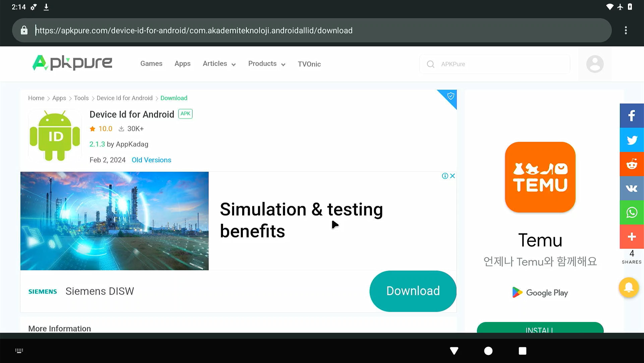Viewport: 644px width, 363px height.
Task: Share page via VK icon
Action: 632,188
